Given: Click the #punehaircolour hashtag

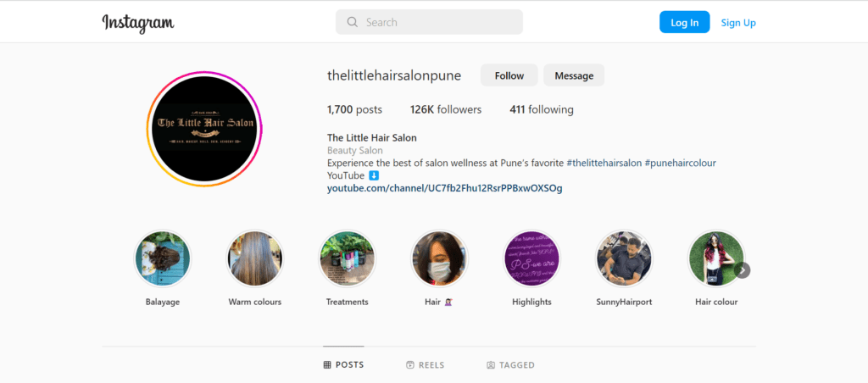Looking at the screenshot, I should click(x=681, y=164).
